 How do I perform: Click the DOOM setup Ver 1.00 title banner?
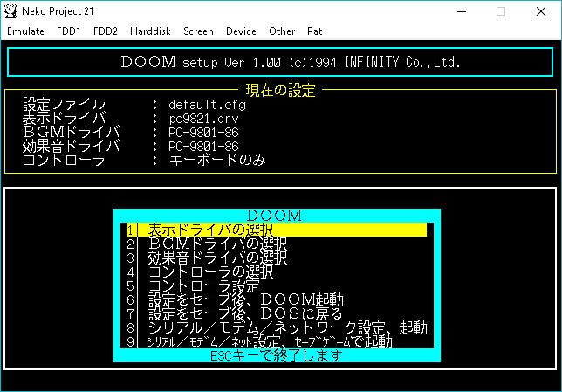coord(280,62)
